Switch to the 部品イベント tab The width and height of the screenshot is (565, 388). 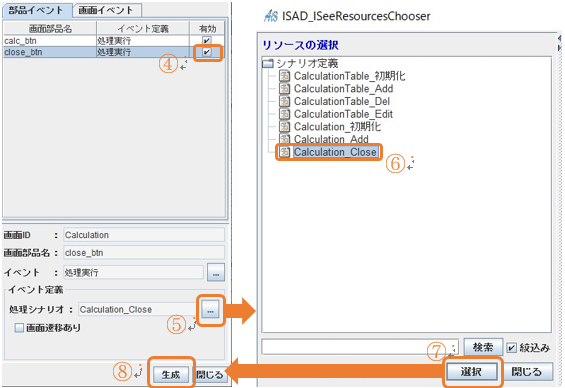tap(36, 10)
